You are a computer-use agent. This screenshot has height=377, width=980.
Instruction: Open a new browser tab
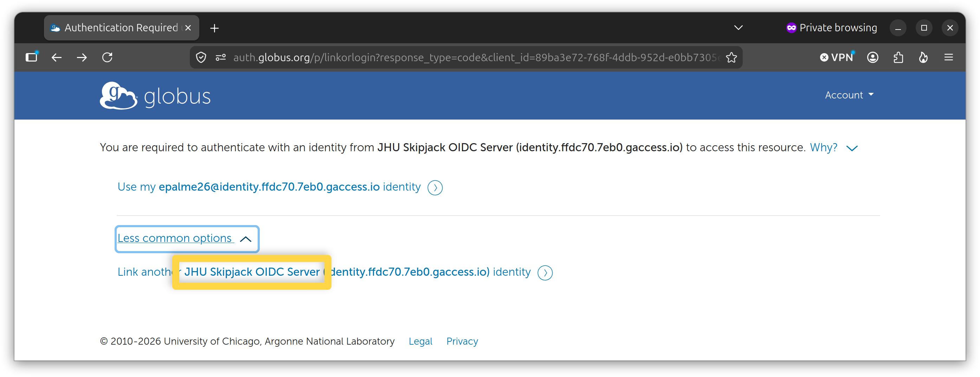pyautogui.click(x=214, y=28)
